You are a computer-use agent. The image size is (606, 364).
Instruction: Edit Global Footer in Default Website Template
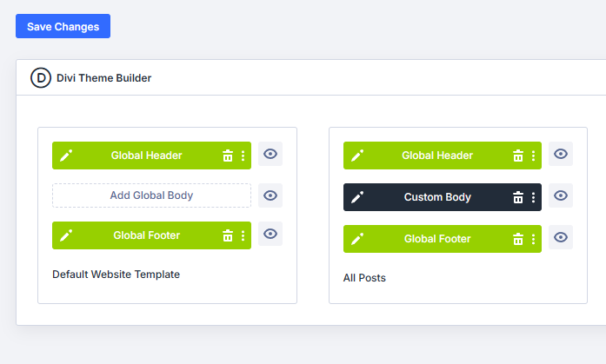click(x=66, y=235)
